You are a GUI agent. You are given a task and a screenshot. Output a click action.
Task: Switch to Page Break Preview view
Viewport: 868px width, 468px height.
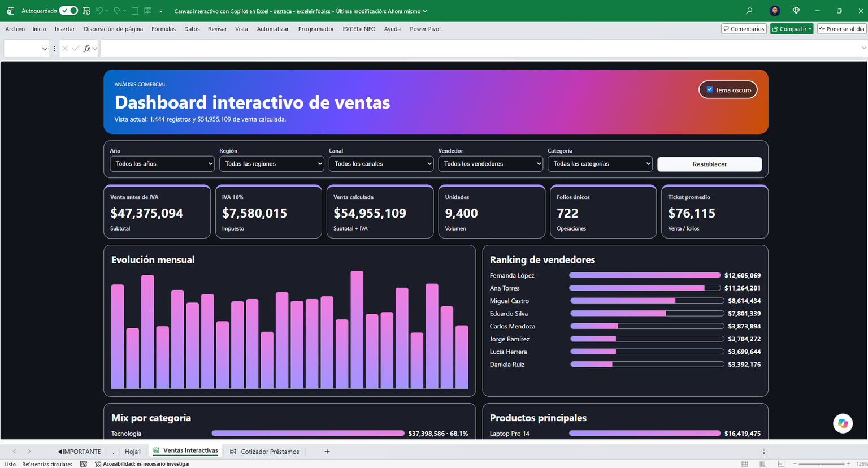[x=781, y=464]
